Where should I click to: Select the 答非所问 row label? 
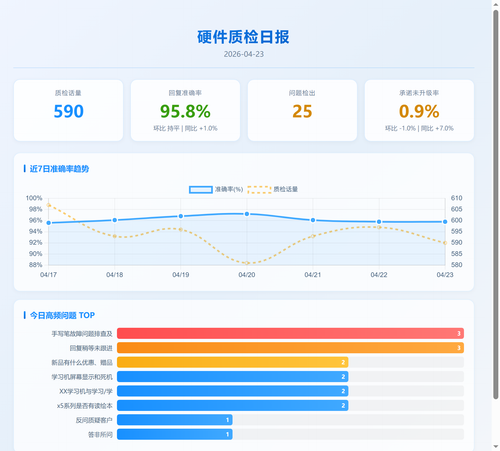coord(100,435)
